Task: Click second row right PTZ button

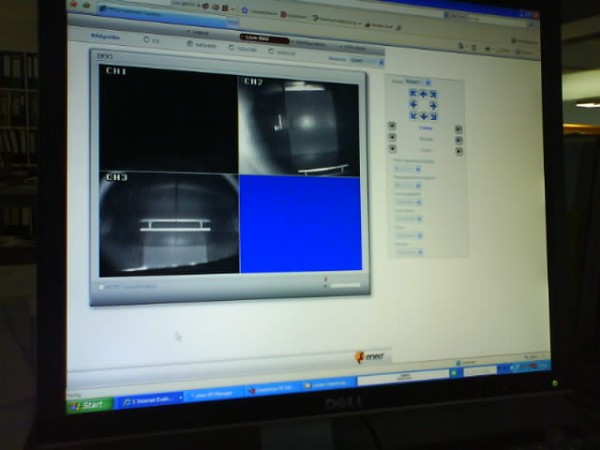Action: click(x=459, y=140)
